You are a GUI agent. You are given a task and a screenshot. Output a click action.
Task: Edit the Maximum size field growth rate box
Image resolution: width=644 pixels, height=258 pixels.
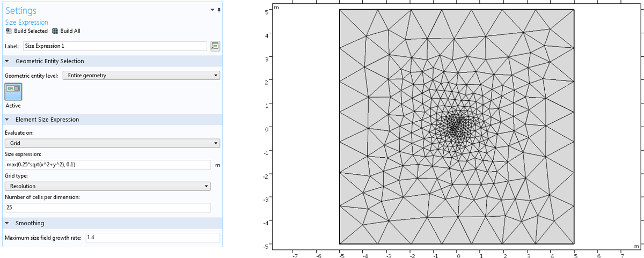[x=152, y=238]
